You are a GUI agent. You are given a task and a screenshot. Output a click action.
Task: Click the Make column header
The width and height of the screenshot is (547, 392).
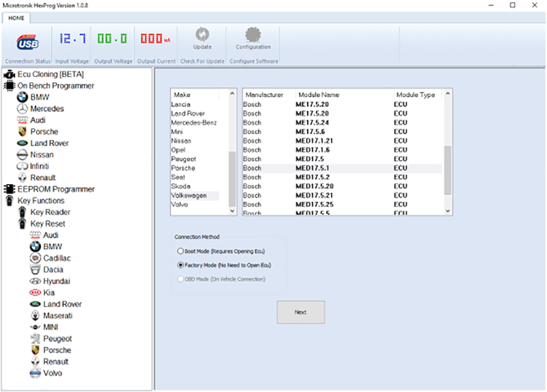click(x=195, y=94)
